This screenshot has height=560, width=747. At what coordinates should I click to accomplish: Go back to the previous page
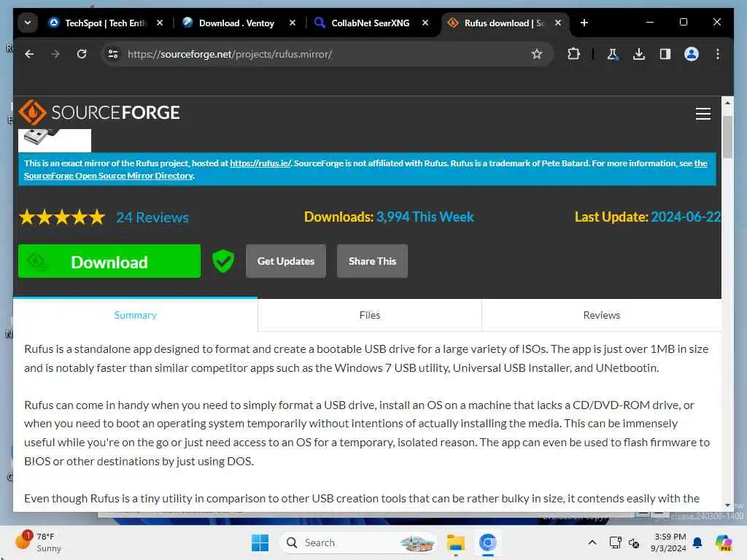coord(29,54)
